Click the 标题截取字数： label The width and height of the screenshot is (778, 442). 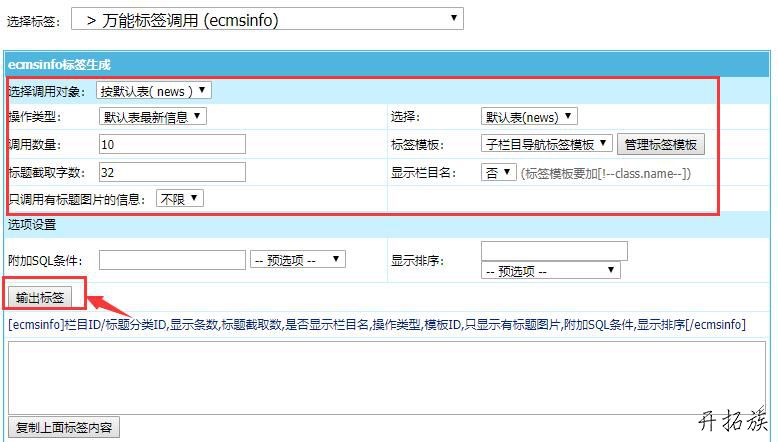pyautogui.click(x=47, y=172)
